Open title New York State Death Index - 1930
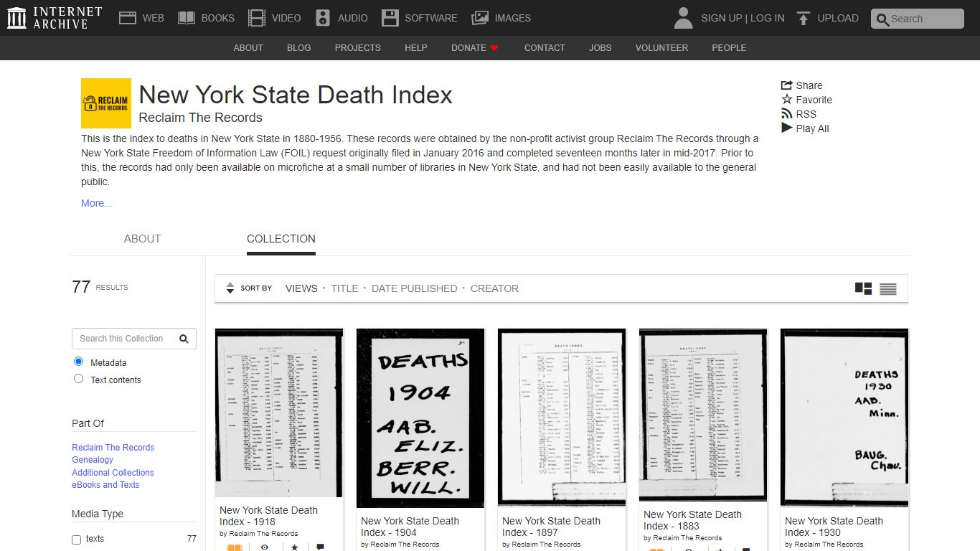The height and width of the screenshot is (551, 980). click(x=834, y=527)
